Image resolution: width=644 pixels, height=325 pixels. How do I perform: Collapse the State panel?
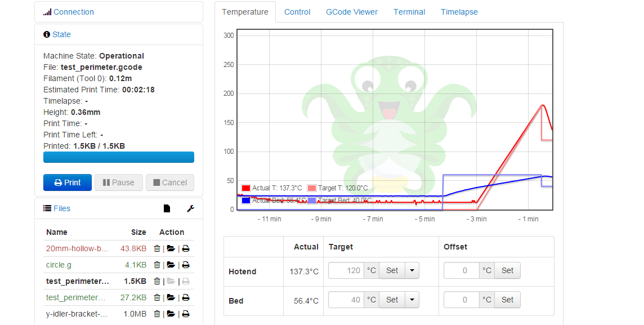point(61,34)
